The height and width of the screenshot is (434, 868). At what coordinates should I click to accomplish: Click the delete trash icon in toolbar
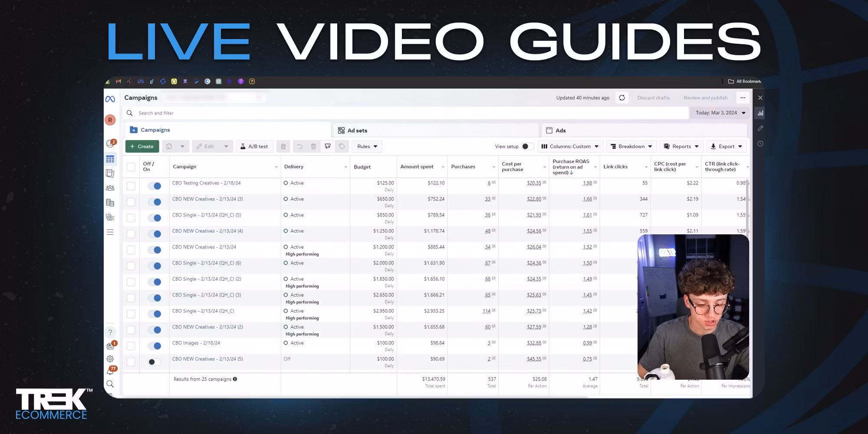click(313, 147)
